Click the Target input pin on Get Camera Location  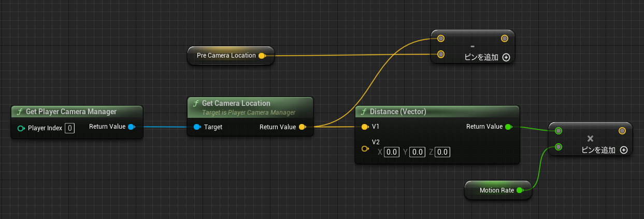tap(197, 127)
